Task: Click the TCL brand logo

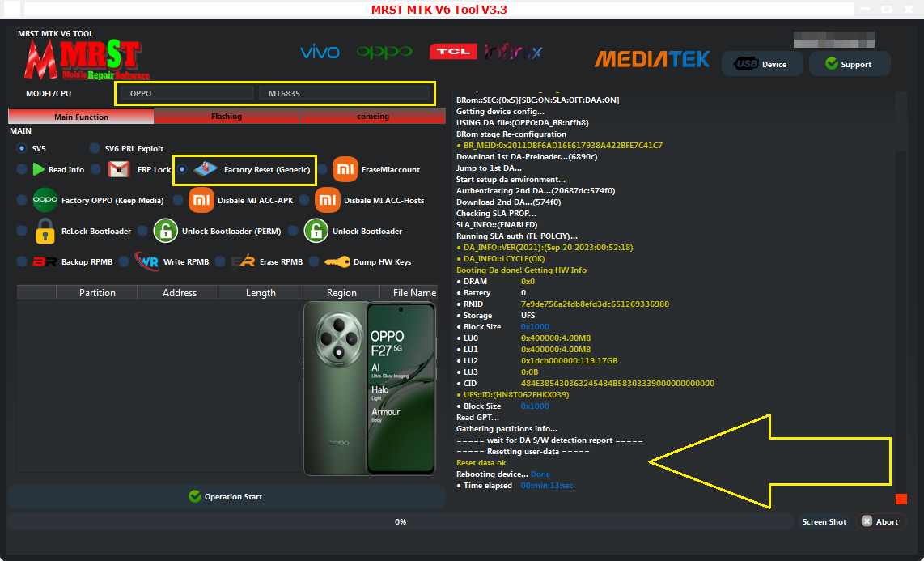Action: (453, 52)
